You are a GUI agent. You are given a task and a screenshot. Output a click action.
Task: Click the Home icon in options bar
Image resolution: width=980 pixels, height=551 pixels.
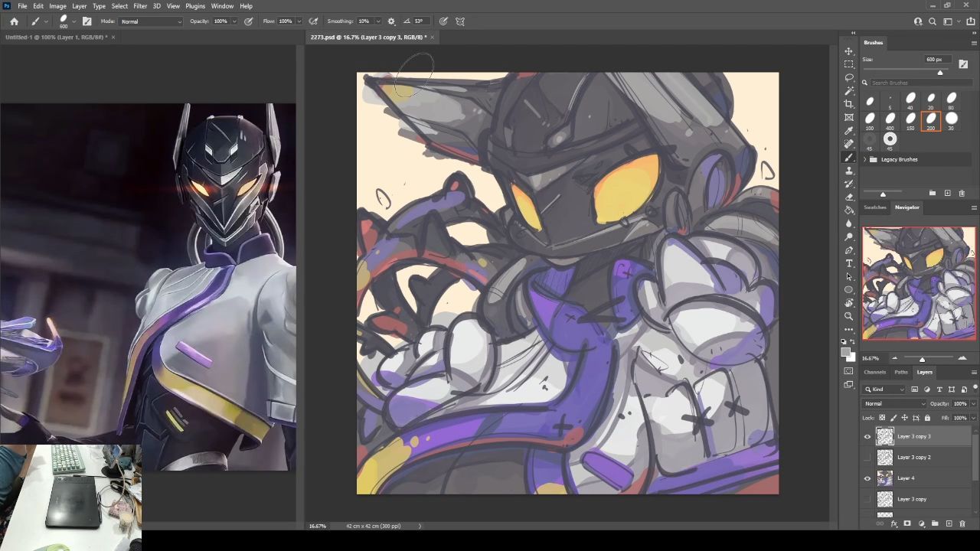pos(14,21)
